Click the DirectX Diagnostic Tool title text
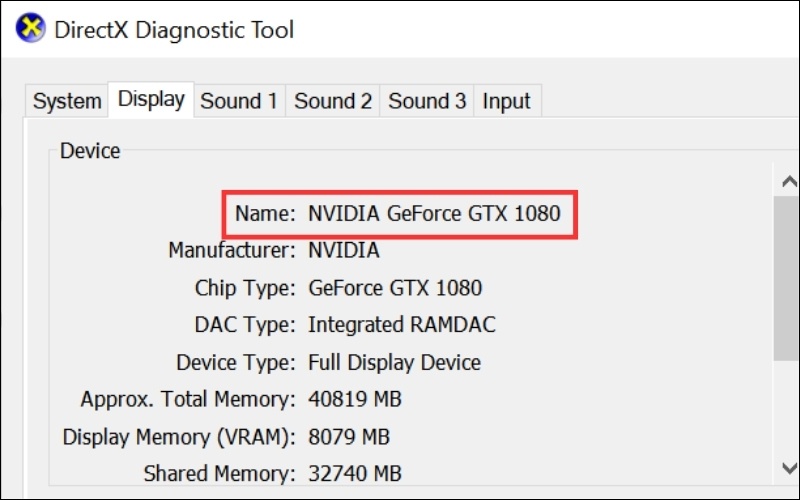 pos(174,30)
